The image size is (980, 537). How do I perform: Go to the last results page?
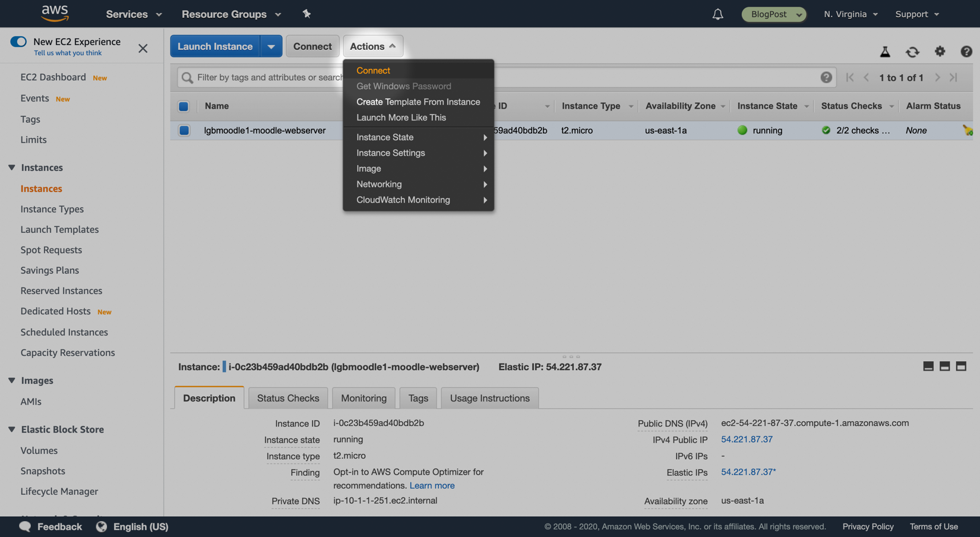click(x=953, y=77)
